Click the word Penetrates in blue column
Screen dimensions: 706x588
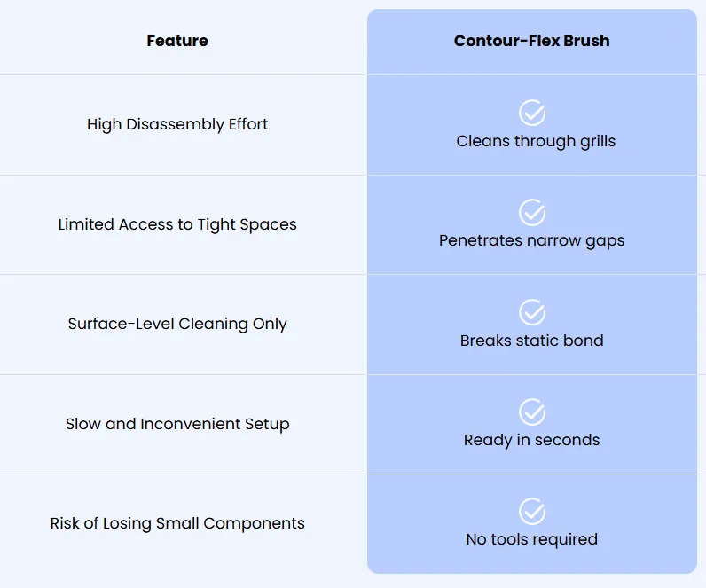[x=481, y=240]
